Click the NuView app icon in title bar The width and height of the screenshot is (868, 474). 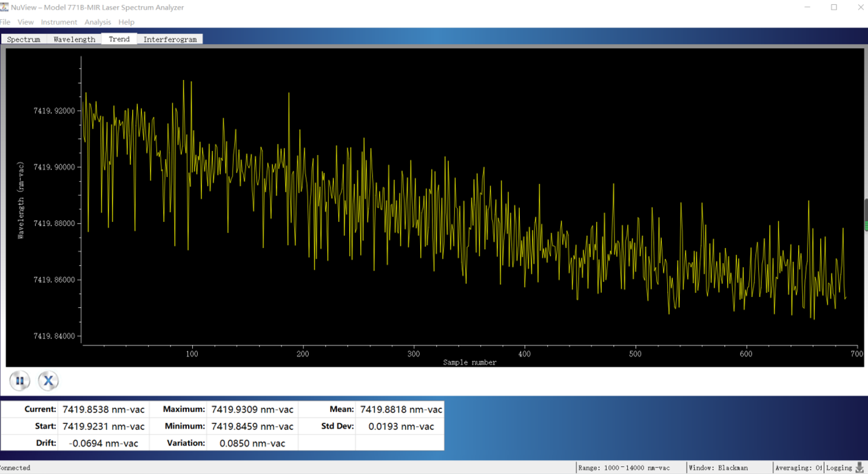click(x=4, y=7)
